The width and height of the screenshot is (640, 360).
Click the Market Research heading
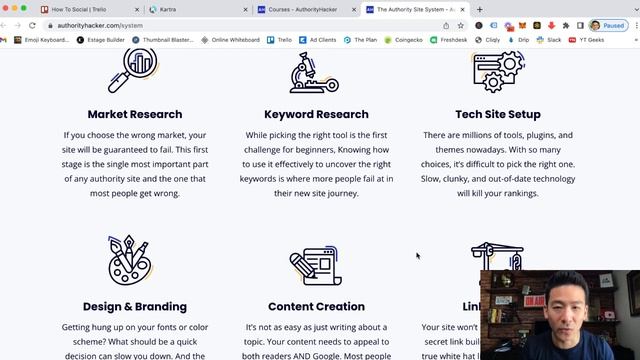coord(135,114)
